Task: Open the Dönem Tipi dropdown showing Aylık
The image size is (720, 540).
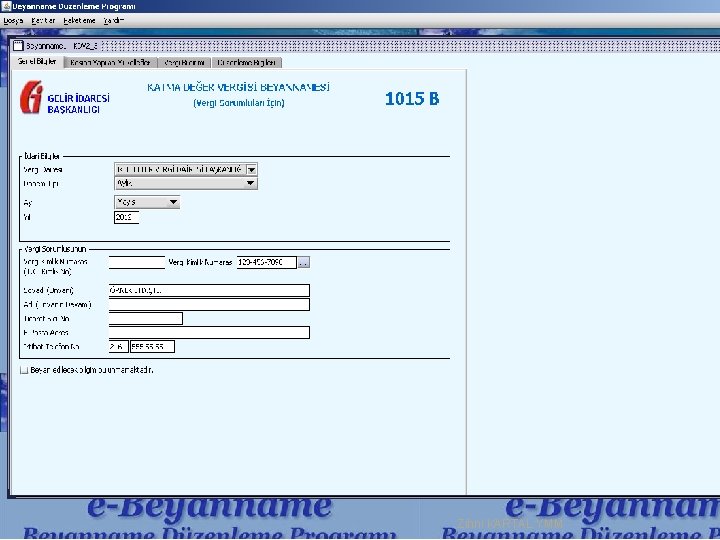Action: click(186, 183)
